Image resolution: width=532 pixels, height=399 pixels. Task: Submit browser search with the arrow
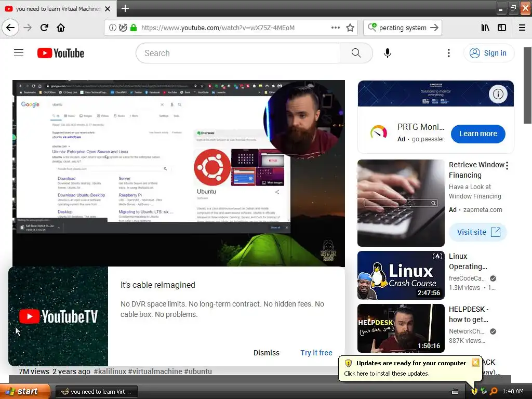click(x=434, y=28)
